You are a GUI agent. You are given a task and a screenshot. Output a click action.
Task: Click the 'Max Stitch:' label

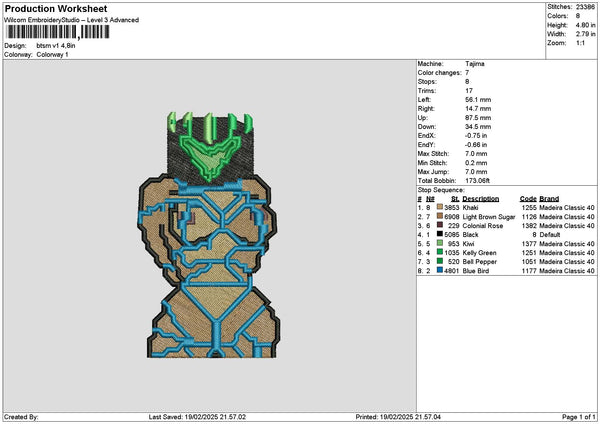(433, 154)
